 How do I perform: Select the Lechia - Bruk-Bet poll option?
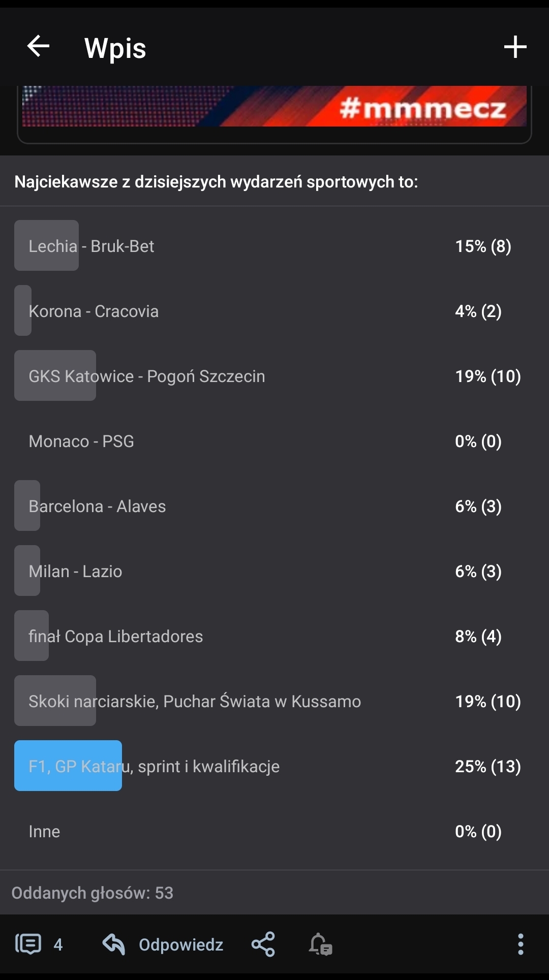click(x=91, y=246)
